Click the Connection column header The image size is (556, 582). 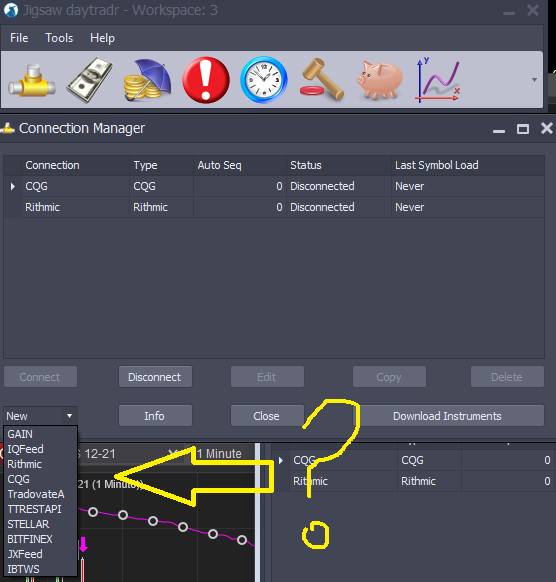tap(75, 165)
